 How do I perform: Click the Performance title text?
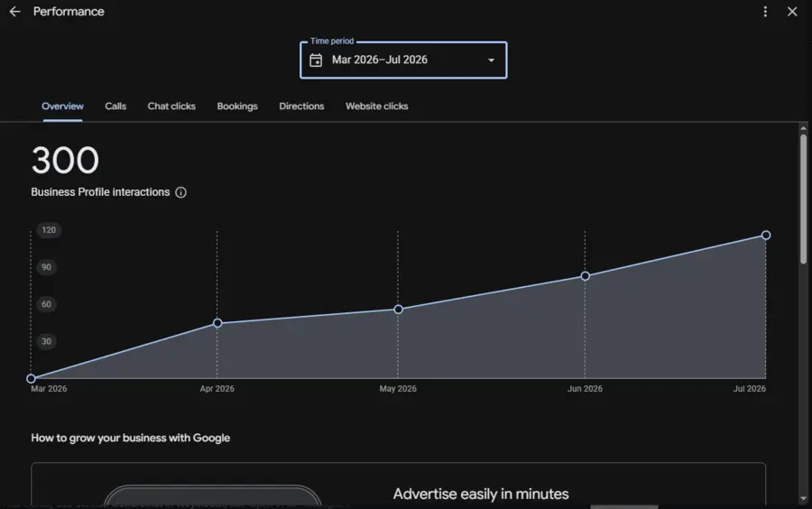pos(69,12)
